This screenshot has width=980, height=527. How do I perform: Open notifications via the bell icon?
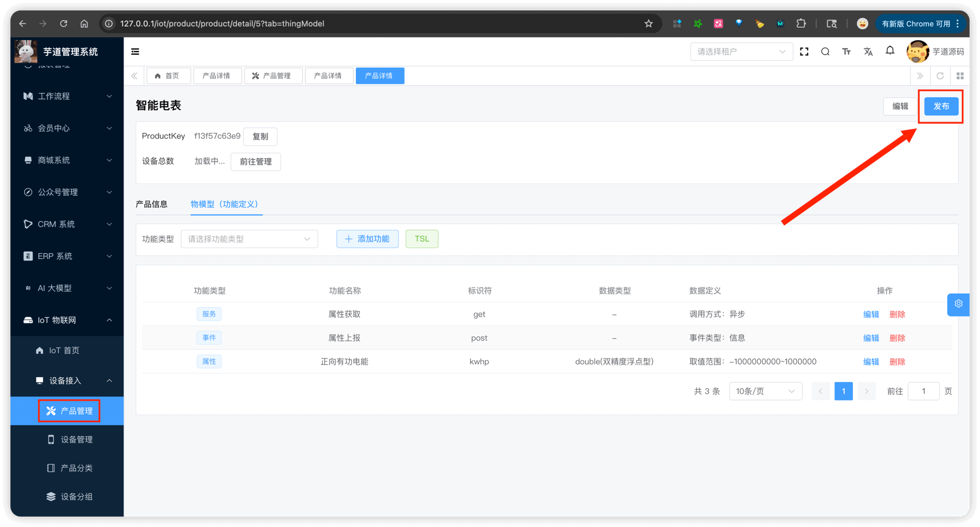pyautogui.click(x=890, y=51)
